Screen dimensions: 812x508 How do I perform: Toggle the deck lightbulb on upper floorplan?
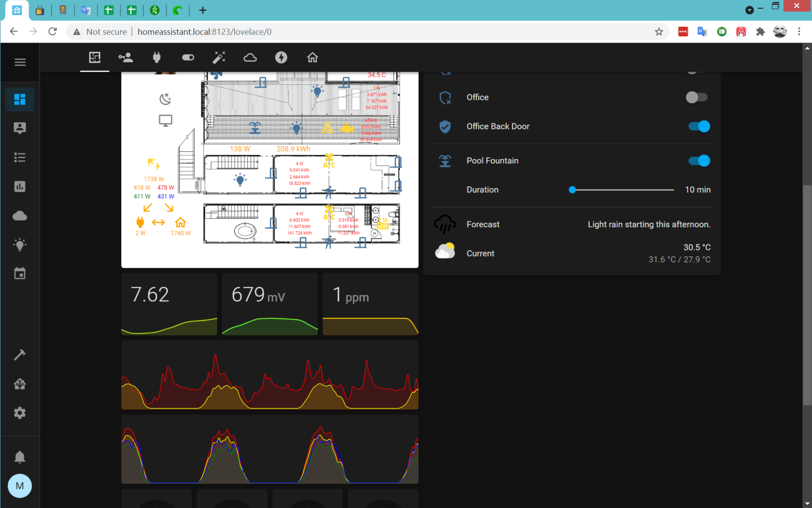[317, 91]
